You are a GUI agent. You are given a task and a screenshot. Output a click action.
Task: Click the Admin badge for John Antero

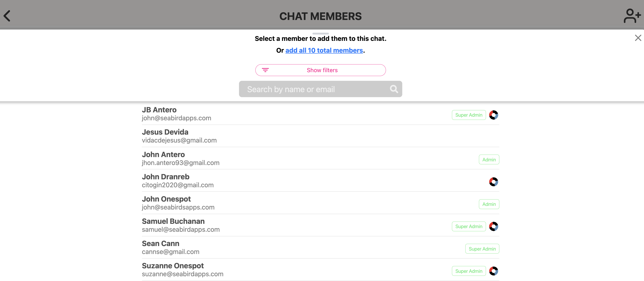tap(489, 160)
